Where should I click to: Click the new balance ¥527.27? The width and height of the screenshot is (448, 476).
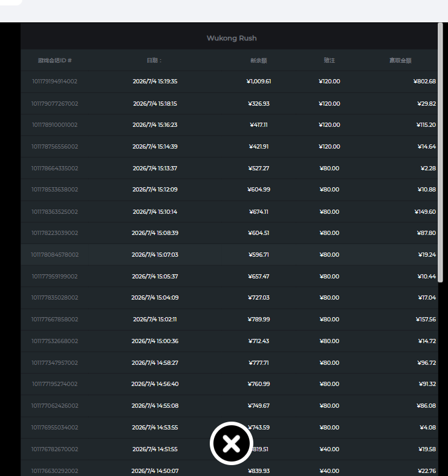(x=259, y=168)
